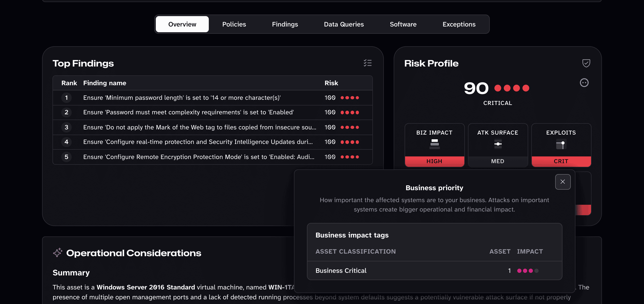The image size is (644, 304).
Task: Switch to the Exceptions tab
Action: [459, 24]
